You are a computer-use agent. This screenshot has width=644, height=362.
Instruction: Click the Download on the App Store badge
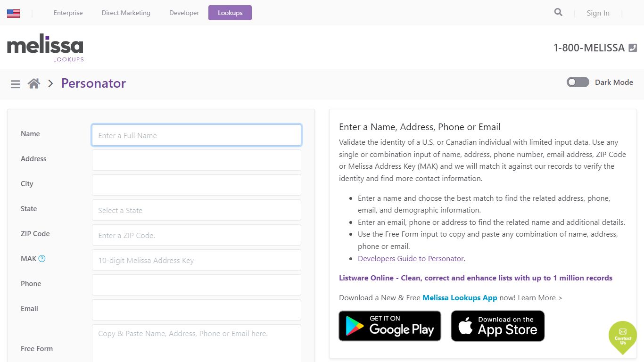[498, 326]
